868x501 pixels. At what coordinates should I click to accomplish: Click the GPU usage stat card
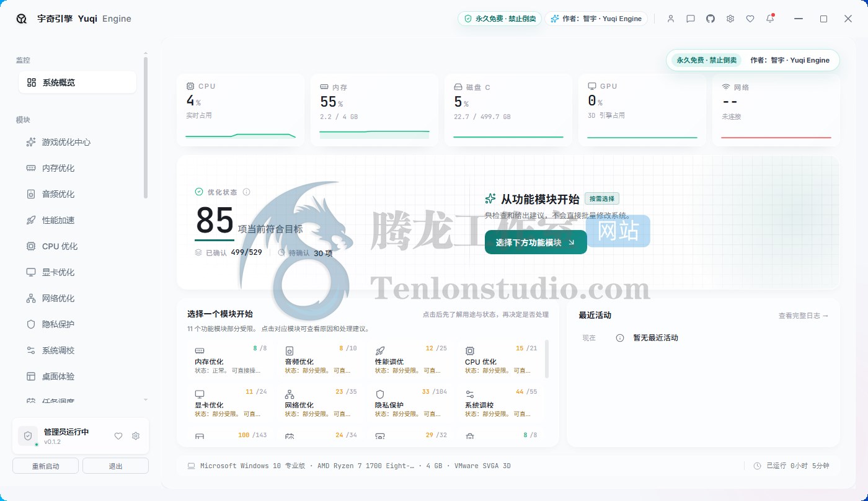click(642, 110)
